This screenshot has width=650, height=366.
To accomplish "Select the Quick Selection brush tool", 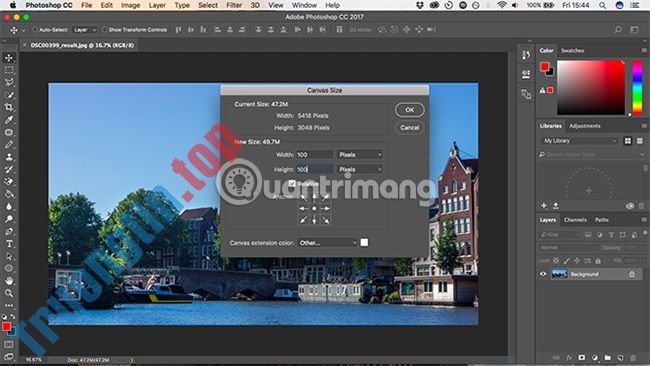I will point(9,95).
